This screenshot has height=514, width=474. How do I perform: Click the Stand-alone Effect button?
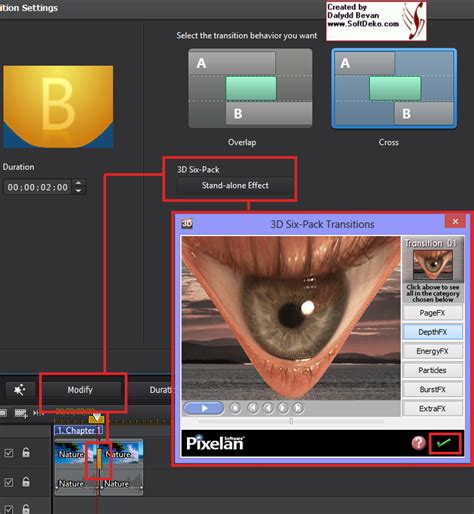235,185
